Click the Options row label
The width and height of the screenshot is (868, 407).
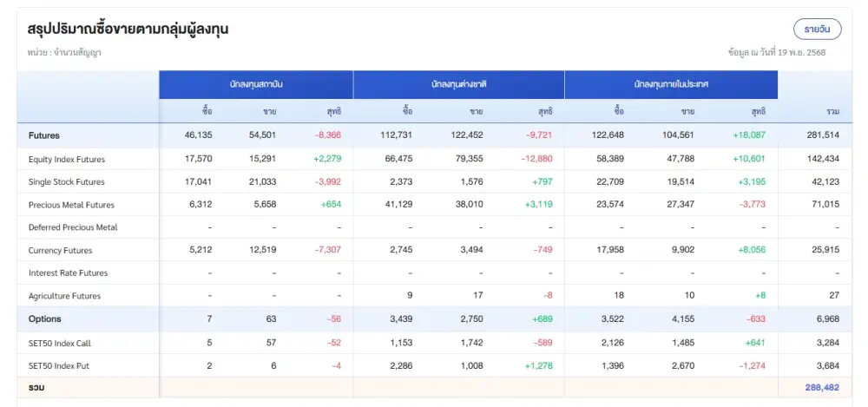point(45,319)
